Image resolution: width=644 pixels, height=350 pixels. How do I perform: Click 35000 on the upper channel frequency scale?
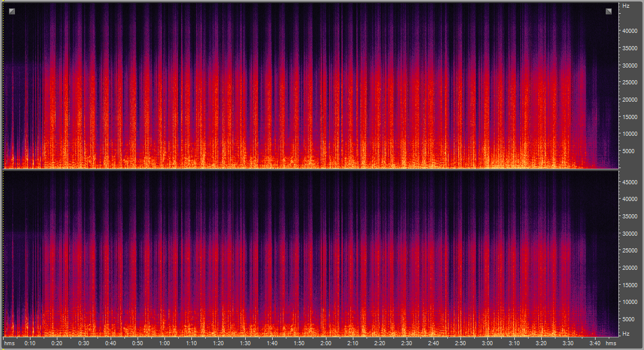(630, 48)
